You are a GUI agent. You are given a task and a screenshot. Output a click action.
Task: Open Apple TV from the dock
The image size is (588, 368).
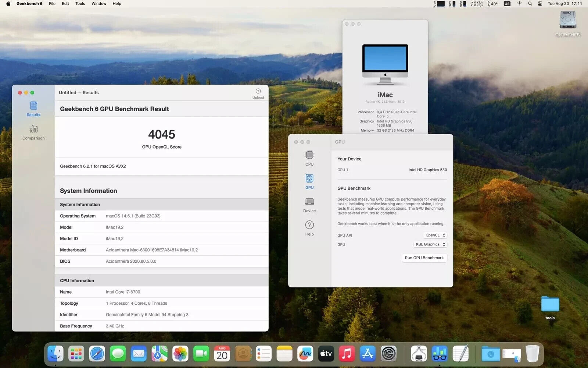(326, 354)
